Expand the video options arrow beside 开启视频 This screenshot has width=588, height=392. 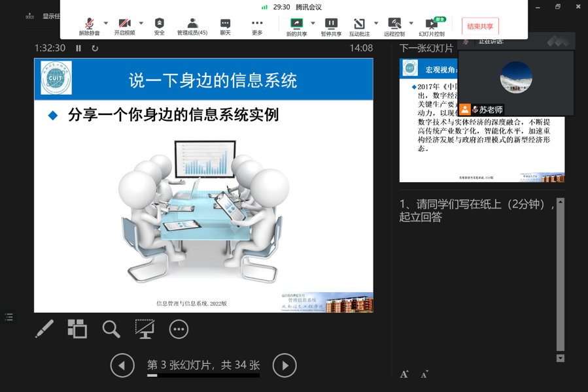[x=141, y=24]
